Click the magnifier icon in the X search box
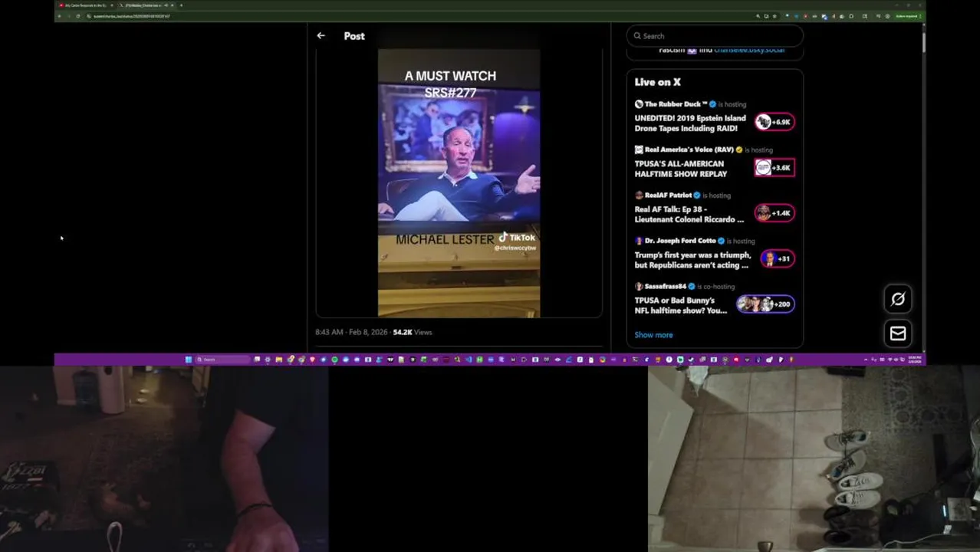Screen dimensions: 980x552 pyautogui.click(x=637, y=36)
